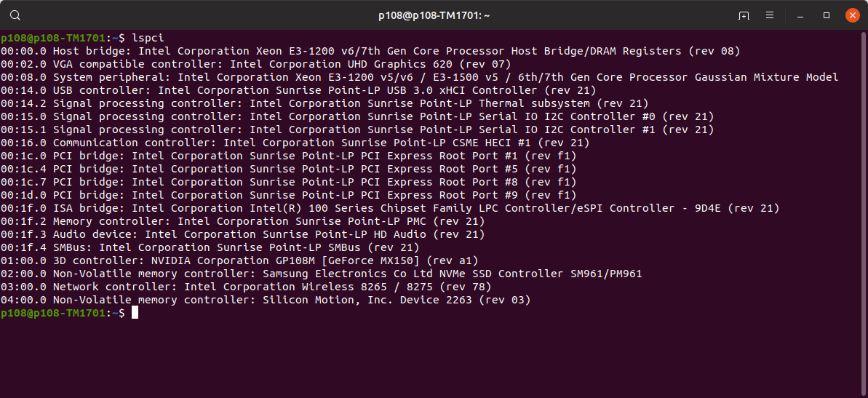Close the terminal window
Viewport: 868px width, 398px height.
[853, 15]
